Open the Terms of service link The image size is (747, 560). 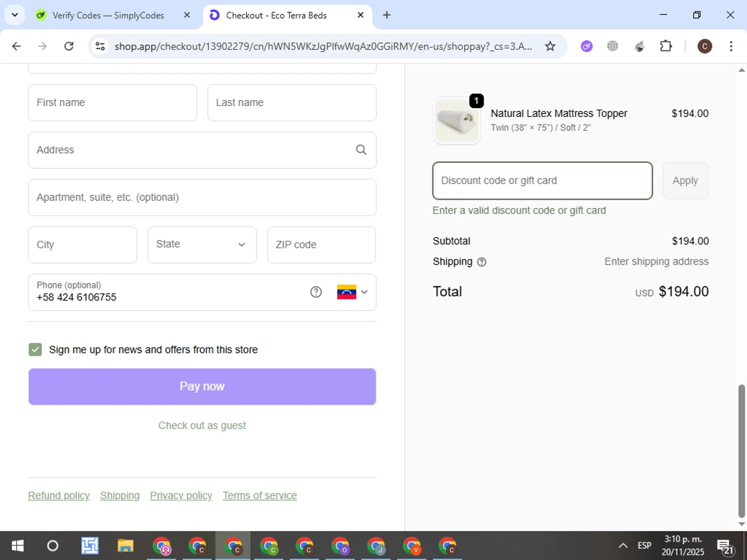pos(259,496)
